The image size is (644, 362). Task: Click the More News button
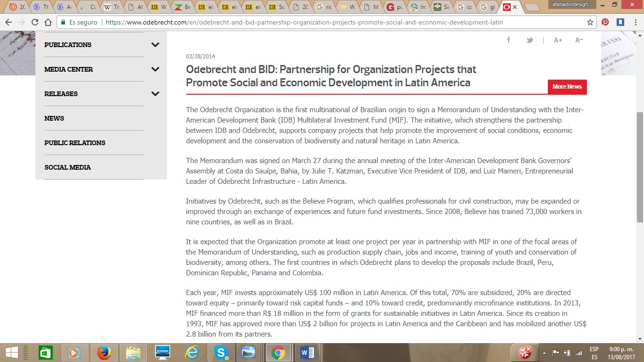[567, 87]
